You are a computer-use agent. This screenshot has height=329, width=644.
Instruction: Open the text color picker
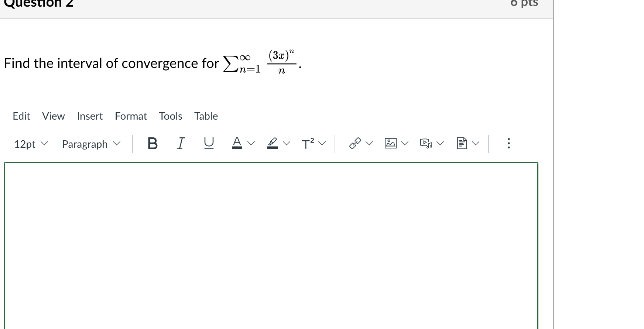(x=237, y=143)
